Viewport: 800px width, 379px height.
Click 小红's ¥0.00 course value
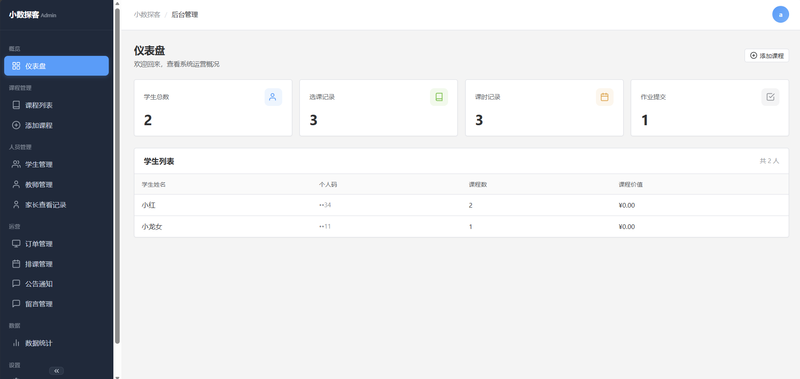click(x=627, y=205)
